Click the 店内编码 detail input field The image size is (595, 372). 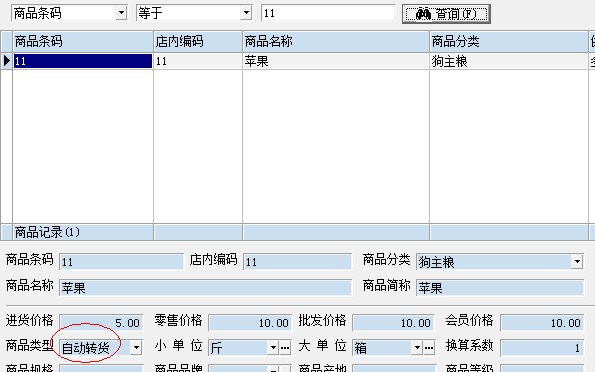(298, 262)
